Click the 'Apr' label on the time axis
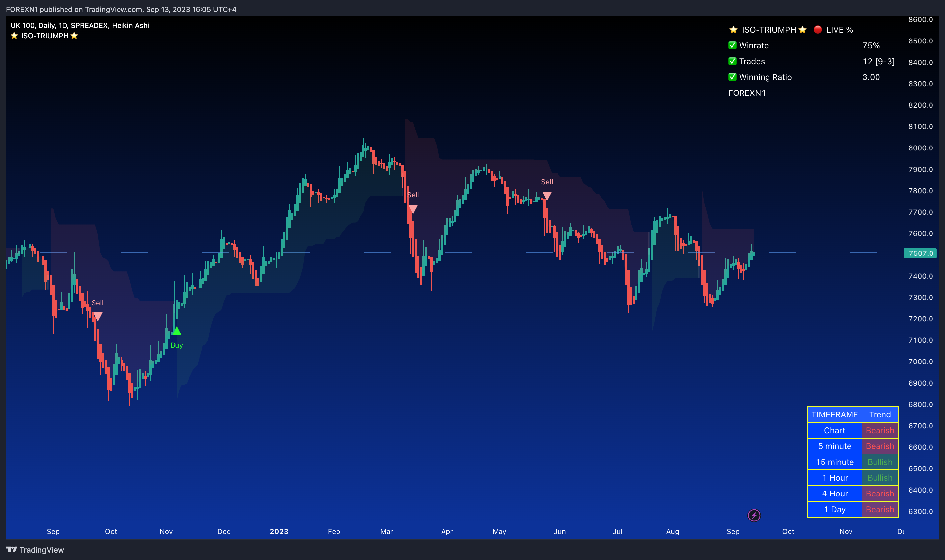 (x=447, y=531)
